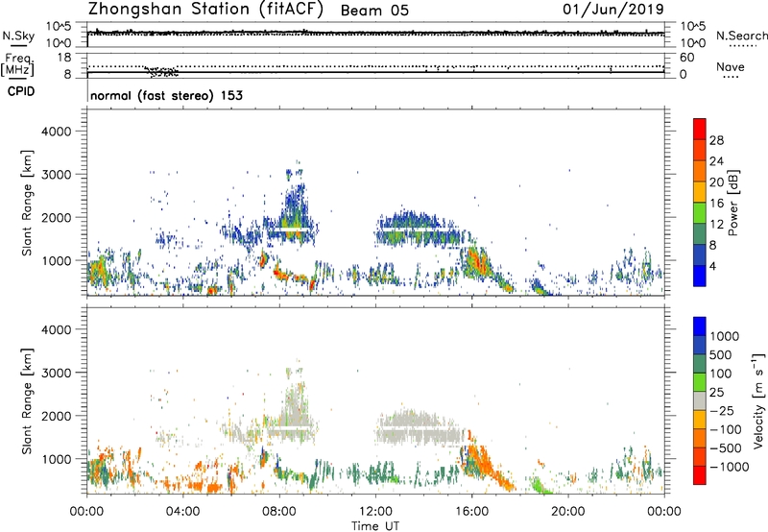The width and height of the screenshot is (768, 532).
Task: Click the "-25" velocity colorbar tick
Action: coord(721,411)
